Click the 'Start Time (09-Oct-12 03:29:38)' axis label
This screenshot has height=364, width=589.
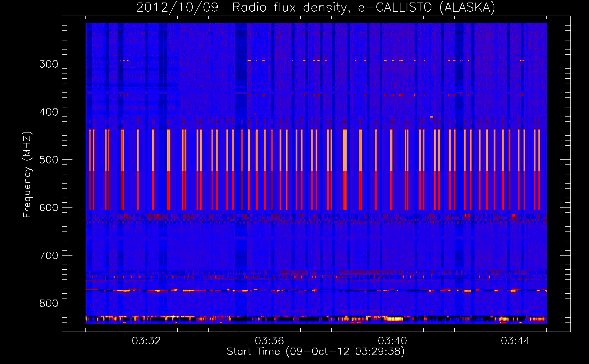click(x=316, y=352)
